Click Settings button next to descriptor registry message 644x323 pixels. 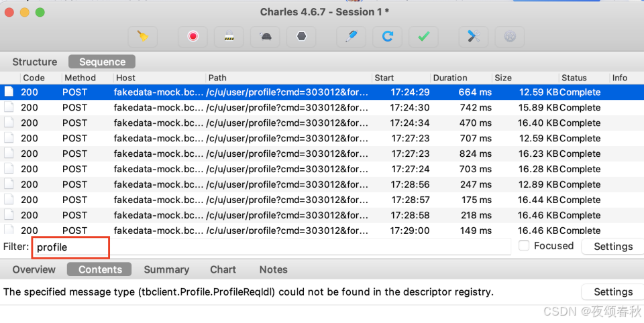612,292
